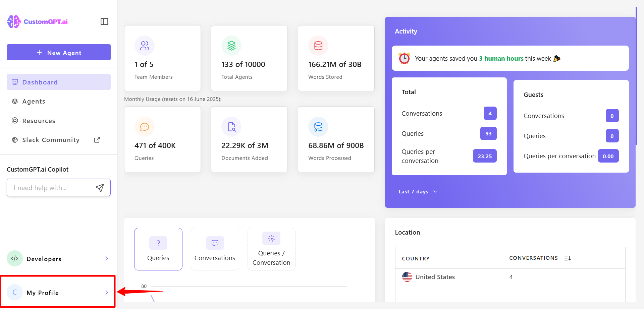Click the sort descending icon in Location table
Screen dimensions: 644x309
pos(568,258)
